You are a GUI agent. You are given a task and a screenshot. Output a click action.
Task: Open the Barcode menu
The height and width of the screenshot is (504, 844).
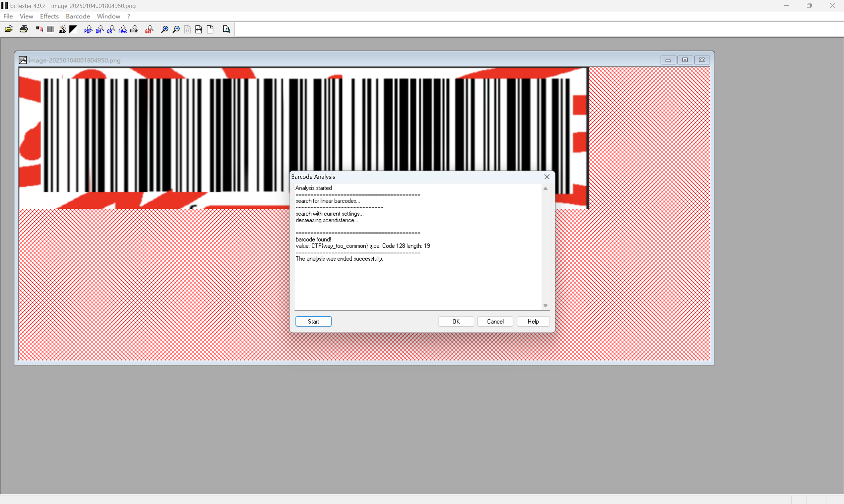coord(78,16)
